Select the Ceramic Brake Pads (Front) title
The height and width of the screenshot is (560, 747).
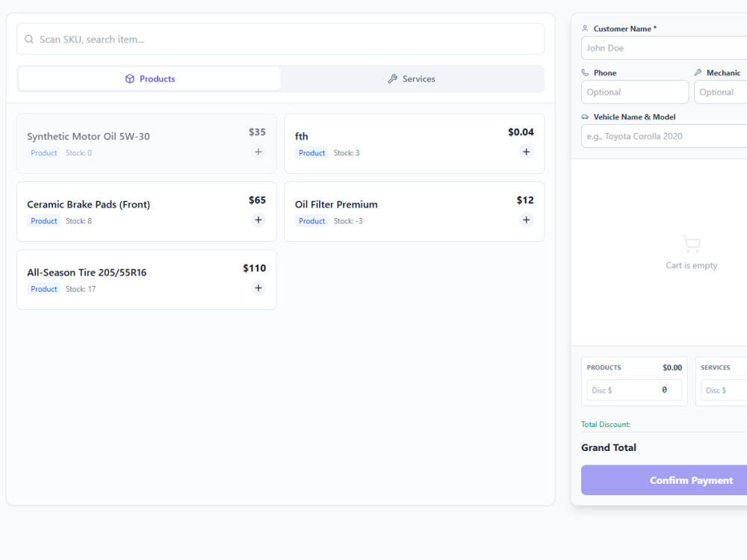pos(89,205)
